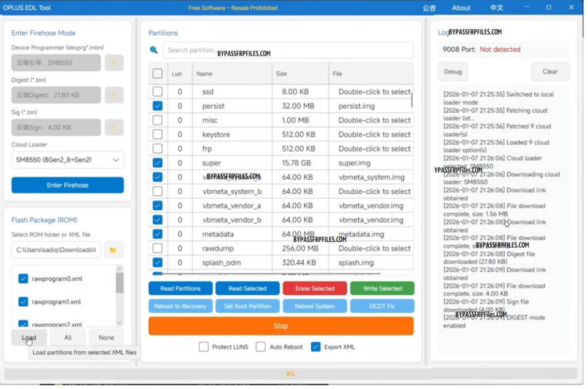Click the XML list scroll-down arrow
This screenshot has height=389, width=588.
[x=119, y=323]
